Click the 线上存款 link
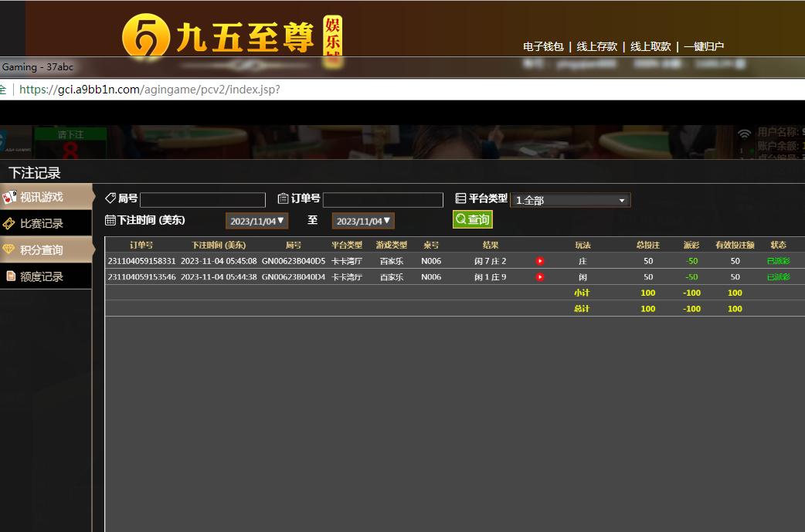Viewport: 805px width, 532px height. [597, 46]
